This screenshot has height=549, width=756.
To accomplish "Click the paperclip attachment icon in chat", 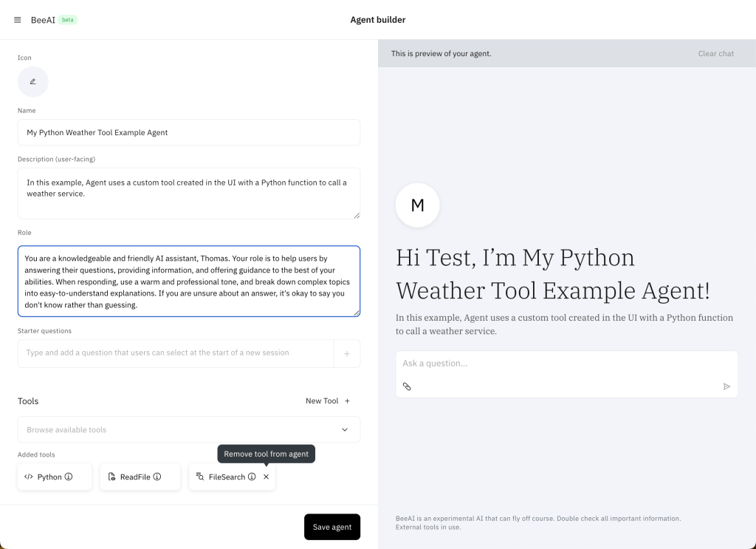I will pyautogui.click(x=407, y=386).
